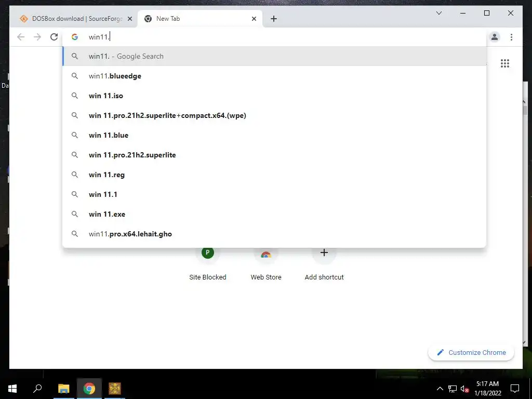Open the Chrome profile avatar
532x399 pixels.
pyautogui.click(x=495, y=37)
